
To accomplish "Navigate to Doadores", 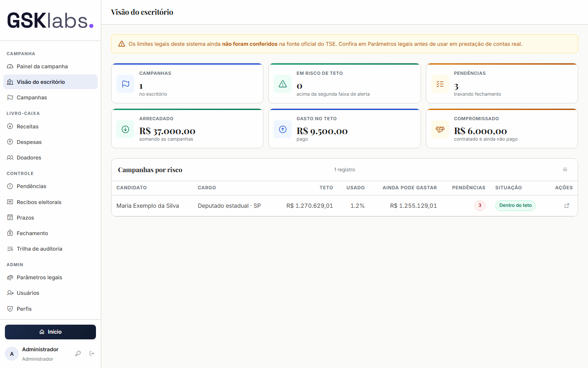I will tap(50, 157).
